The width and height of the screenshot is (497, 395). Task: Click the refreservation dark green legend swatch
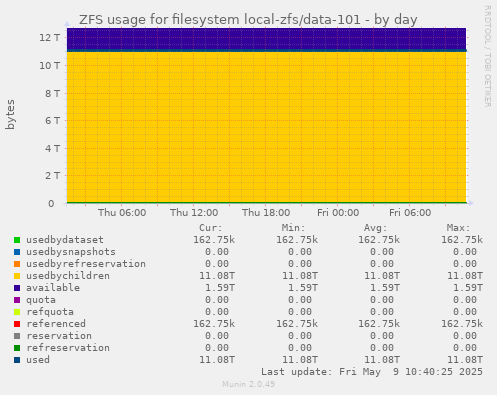click(17, 348)
